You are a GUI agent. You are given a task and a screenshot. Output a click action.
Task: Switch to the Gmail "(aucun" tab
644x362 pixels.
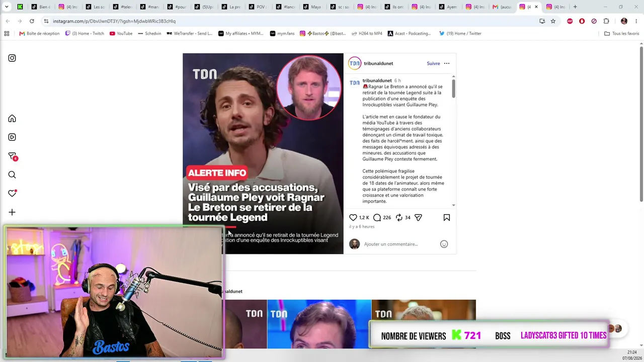pos(502,7)
